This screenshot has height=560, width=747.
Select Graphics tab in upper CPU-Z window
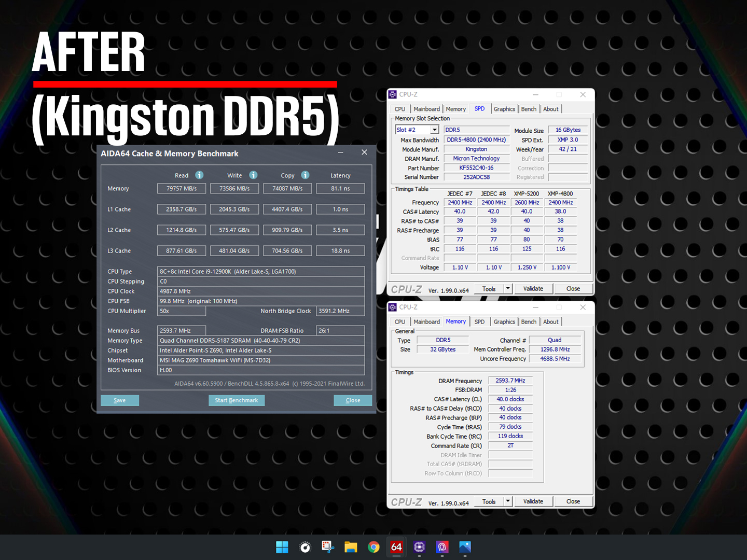click(x=504, y=109)
